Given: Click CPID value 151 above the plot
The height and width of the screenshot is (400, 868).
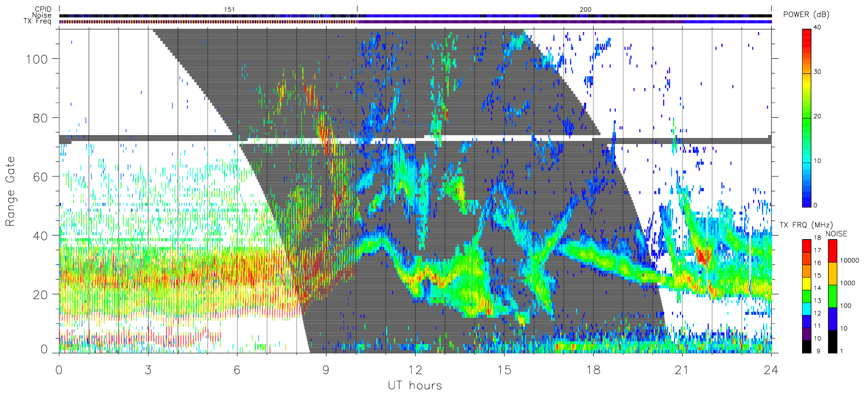Looking at the screenshot, I should (x=229, y=9).
